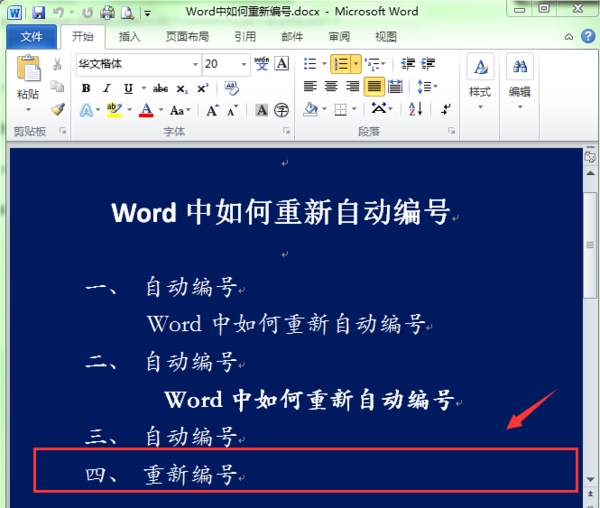The width and height of the screenshot is (600, 508).
Task: Click the Clear Formatting eraser icon
Action: coord(232,88)
